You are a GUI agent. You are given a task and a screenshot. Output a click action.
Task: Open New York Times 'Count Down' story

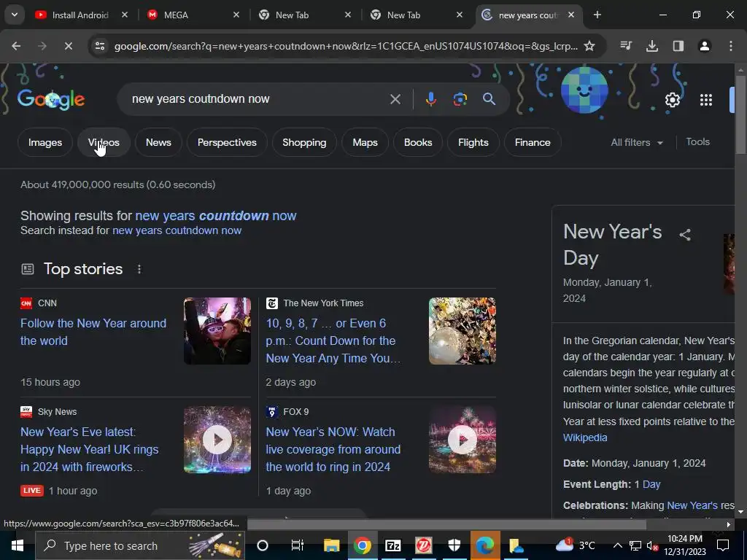pyautogui.click(x=333, y=341)
